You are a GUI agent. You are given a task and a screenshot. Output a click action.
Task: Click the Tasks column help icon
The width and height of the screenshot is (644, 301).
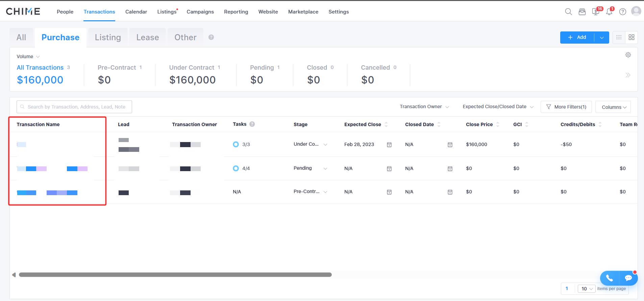pos(252,124)
